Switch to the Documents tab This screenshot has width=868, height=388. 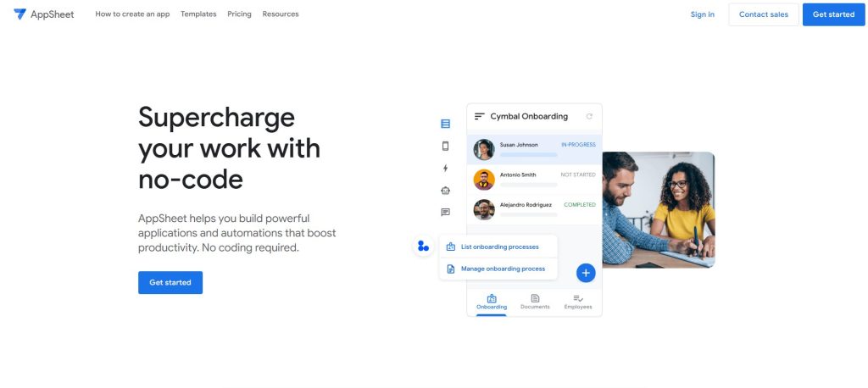pyautogui.click(x=535, y=302)
